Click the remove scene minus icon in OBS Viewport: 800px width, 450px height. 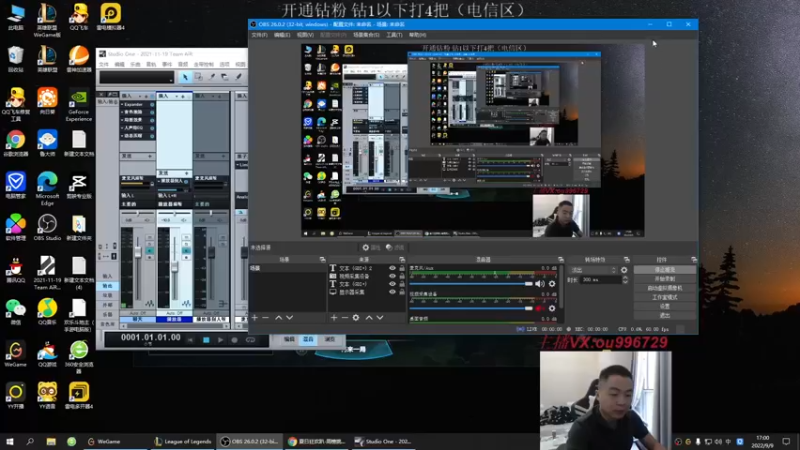click(265, 317)
